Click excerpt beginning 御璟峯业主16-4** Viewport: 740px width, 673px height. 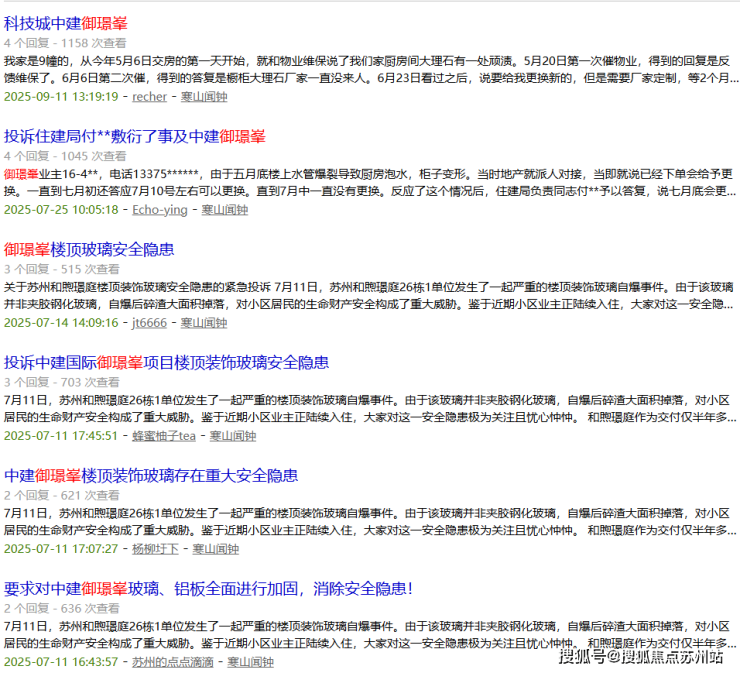pos(370,183)
